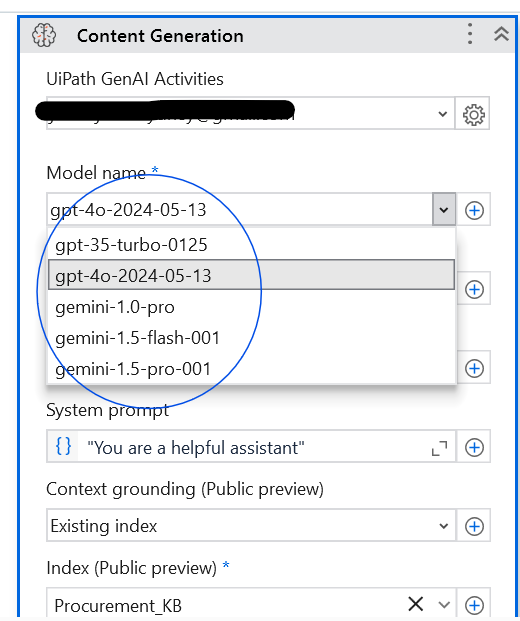Expand the connection account dropdown
The height and width of the screenshot is (621, 520).
(x=443, y=114)
